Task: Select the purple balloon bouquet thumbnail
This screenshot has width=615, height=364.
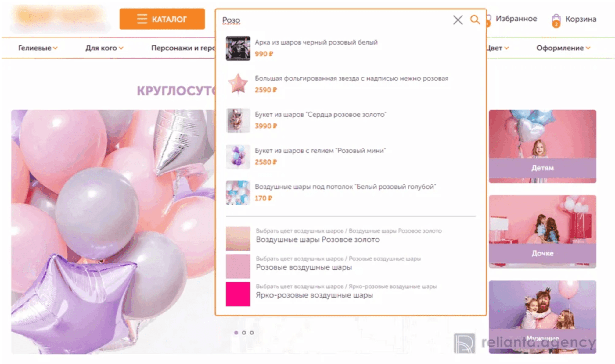Action: (x=238, y=156)
